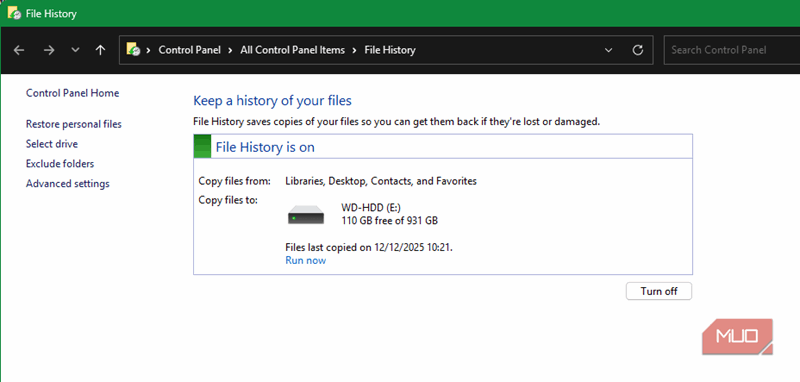Expand chevron after Control Panel breadcrumb

point(230,50)
